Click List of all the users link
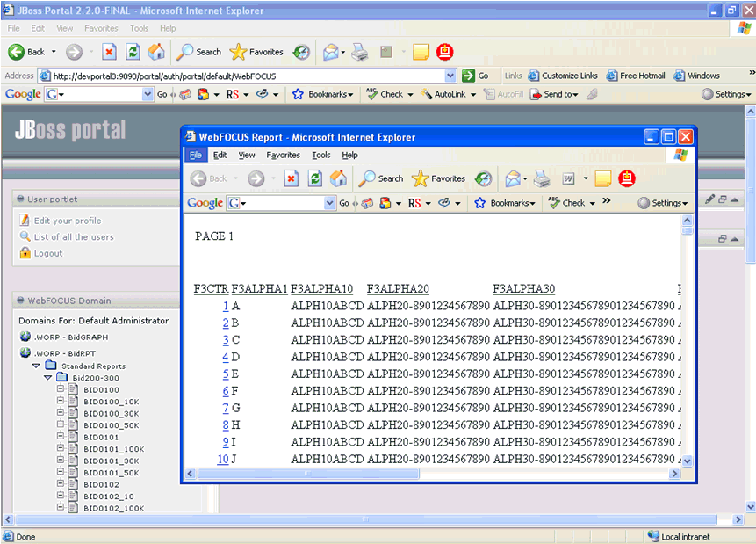 click(74, 237)
